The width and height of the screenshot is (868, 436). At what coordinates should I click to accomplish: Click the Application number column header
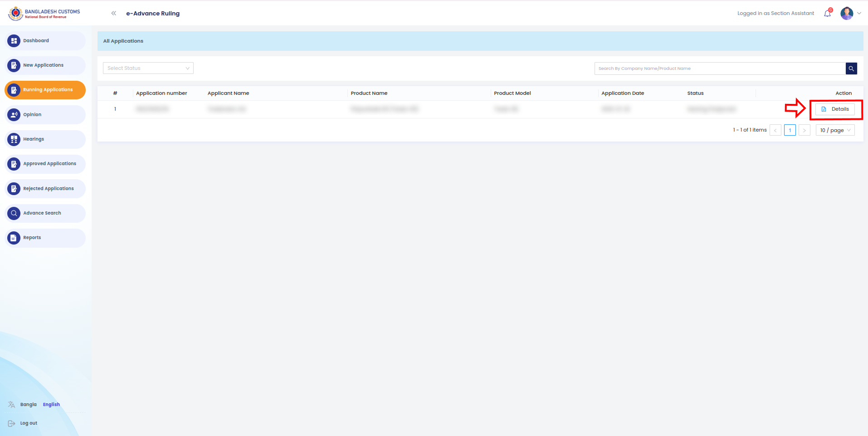click(161, 93)
